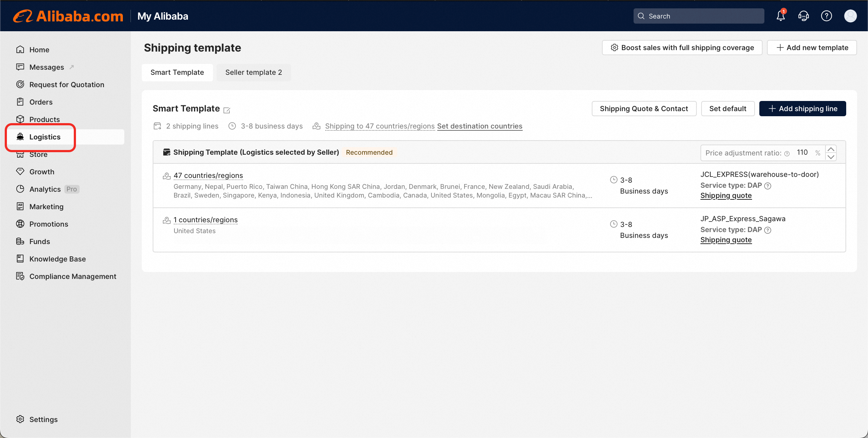The width and height of the screenshot is (868, 438).
Task: Click the "2 shipping lines" text
Action: [x=192, y=126]
